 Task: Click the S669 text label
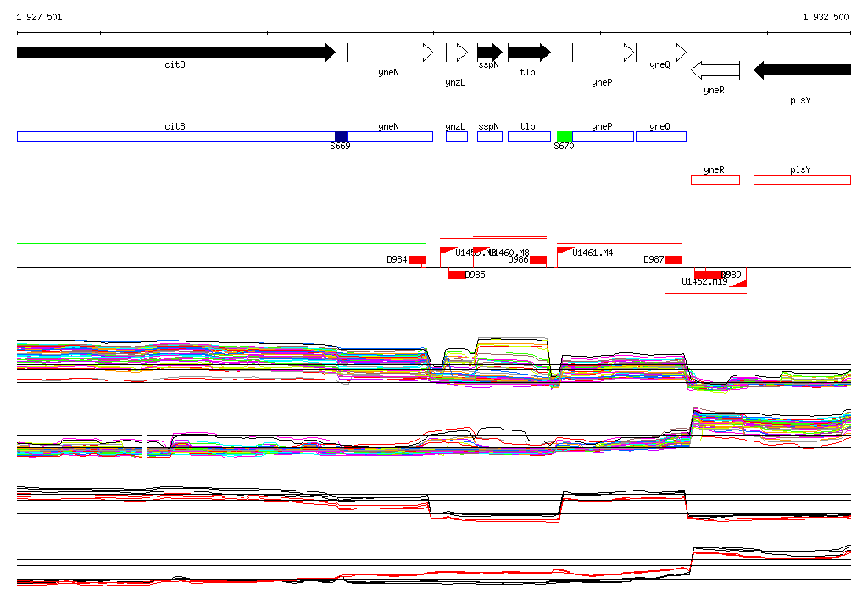point(340,146)
